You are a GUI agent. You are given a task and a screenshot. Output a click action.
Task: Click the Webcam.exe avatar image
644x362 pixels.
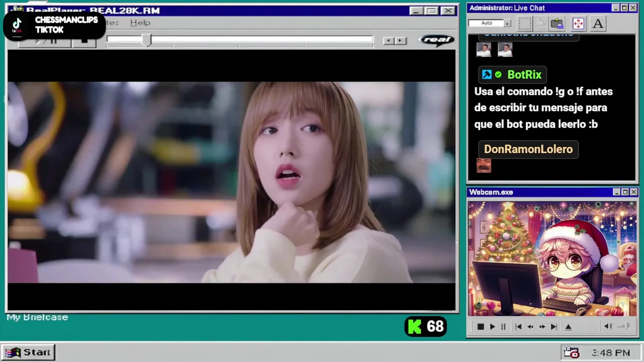click(x=552, y=259)
